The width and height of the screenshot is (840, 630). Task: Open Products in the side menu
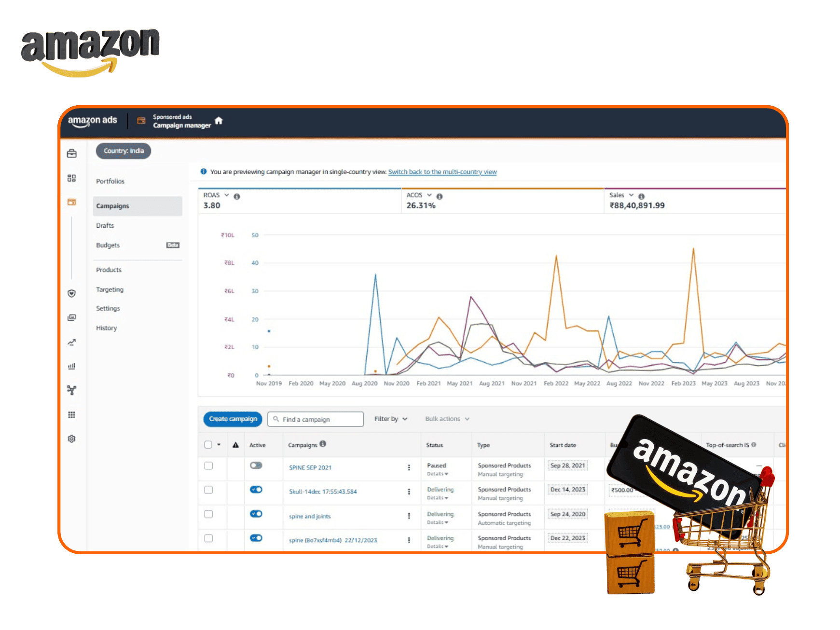[109, 270]
